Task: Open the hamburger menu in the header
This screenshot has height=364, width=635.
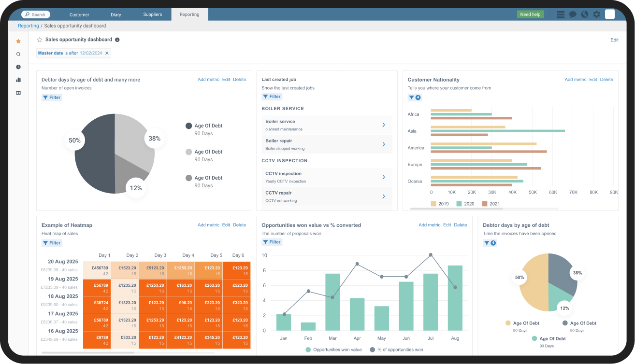Action: pyautogui.click(x=560, y=14)
